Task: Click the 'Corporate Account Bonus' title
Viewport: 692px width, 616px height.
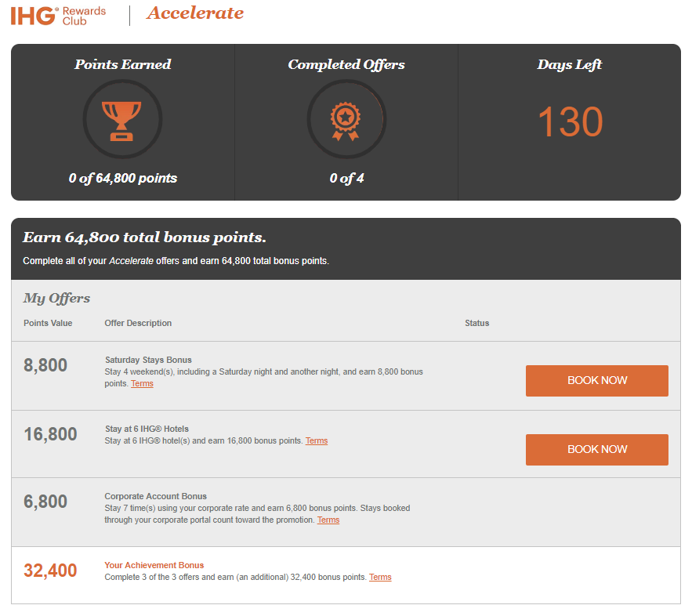Action: [x=155, y=496]
